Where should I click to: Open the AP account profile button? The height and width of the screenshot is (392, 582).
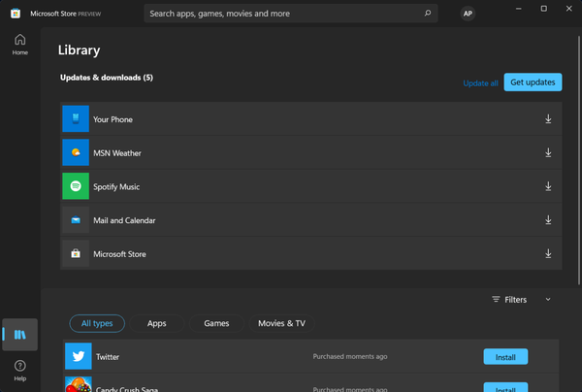coord(468,14)
